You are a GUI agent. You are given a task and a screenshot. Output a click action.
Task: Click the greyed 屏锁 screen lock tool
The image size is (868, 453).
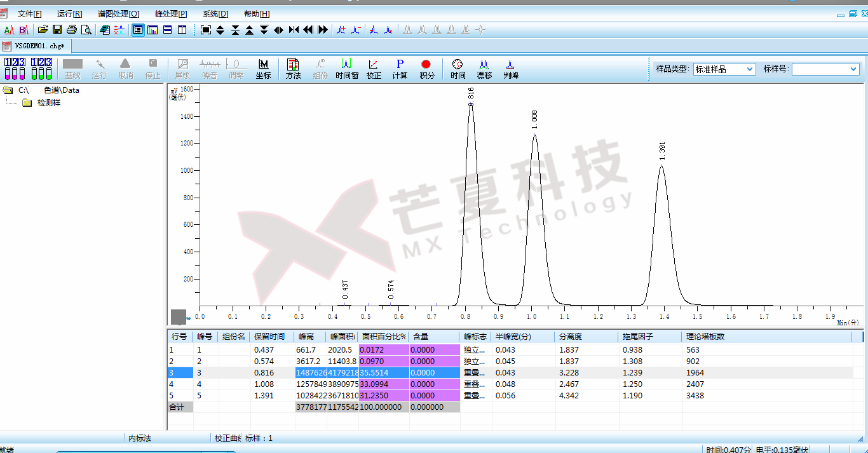click(x=182, y=69)
